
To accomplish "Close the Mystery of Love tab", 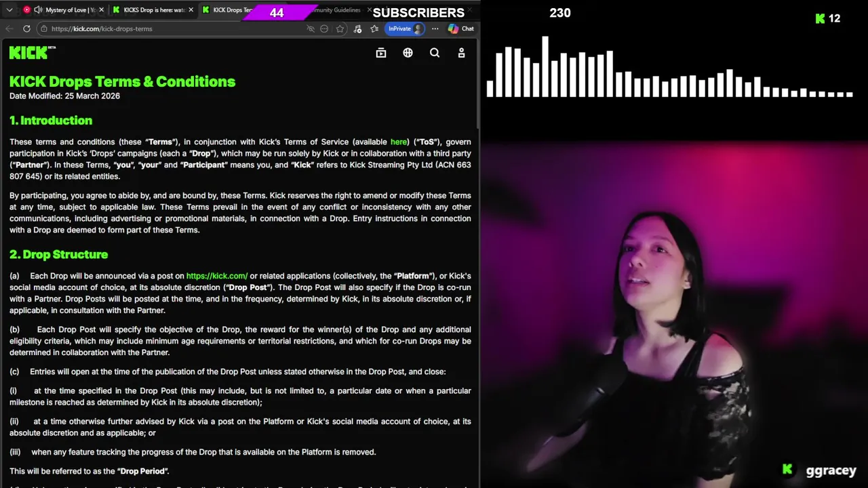I will point(101,10).
